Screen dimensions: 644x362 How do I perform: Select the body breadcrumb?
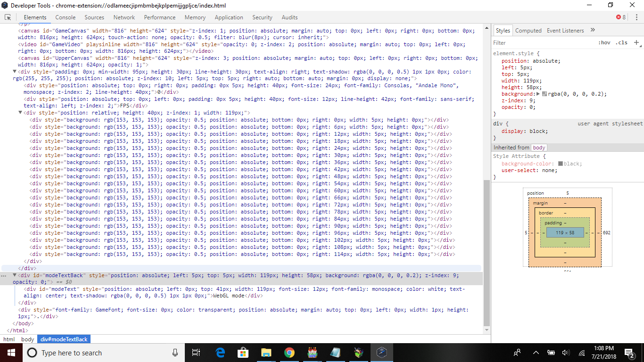pos(27,339)
